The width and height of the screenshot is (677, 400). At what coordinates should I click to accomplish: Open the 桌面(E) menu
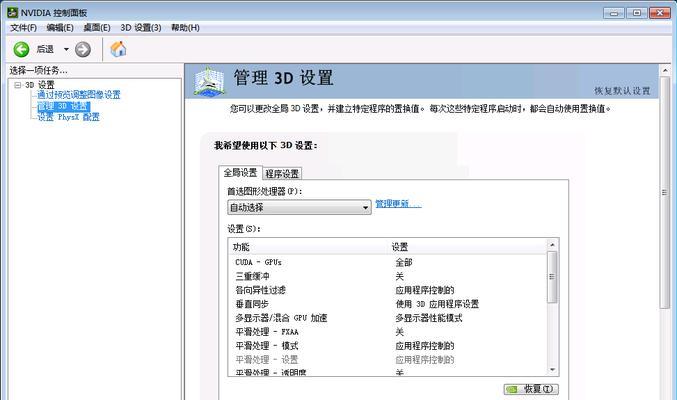[x=97, y=28]
